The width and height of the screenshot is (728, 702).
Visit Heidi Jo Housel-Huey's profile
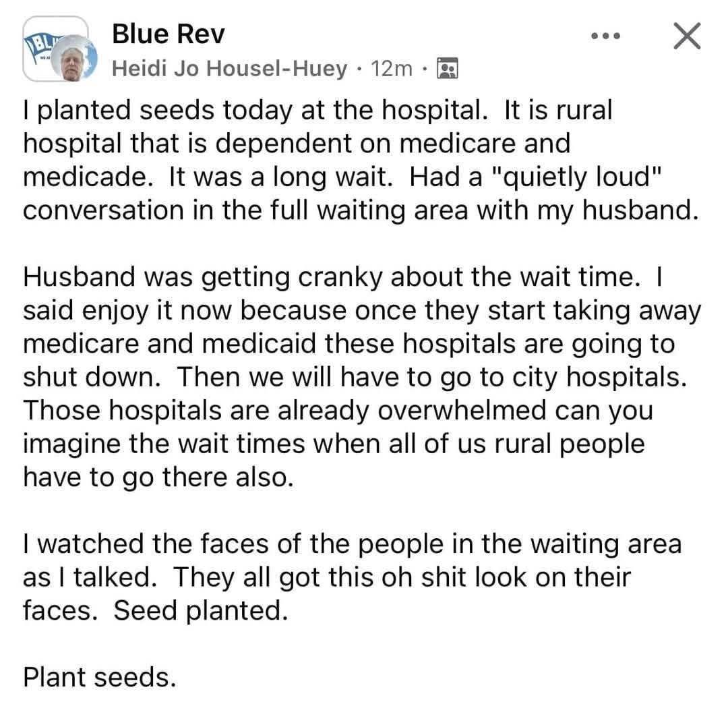(229, 69)
